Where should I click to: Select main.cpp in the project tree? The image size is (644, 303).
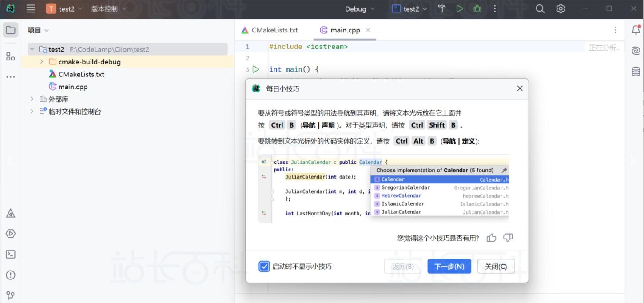point(72,87)
